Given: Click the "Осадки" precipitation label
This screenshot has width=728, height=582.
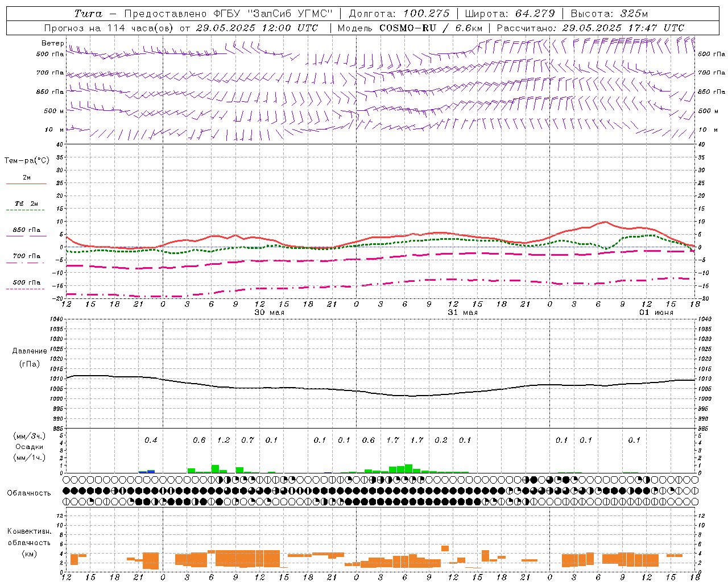Looking at the screenshot, I should tap(29, 447).
